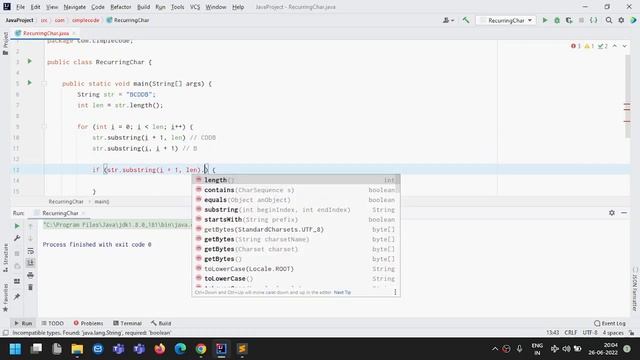Viewport: 640px width, 360px height.
Task: Click the yellow warning count indicator
Action: [589, 46]
